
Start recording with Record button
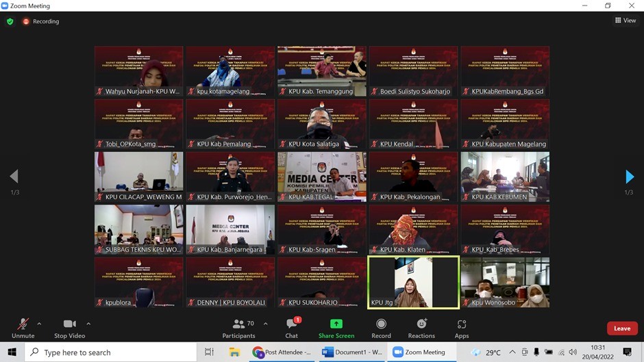click(381, 327)
